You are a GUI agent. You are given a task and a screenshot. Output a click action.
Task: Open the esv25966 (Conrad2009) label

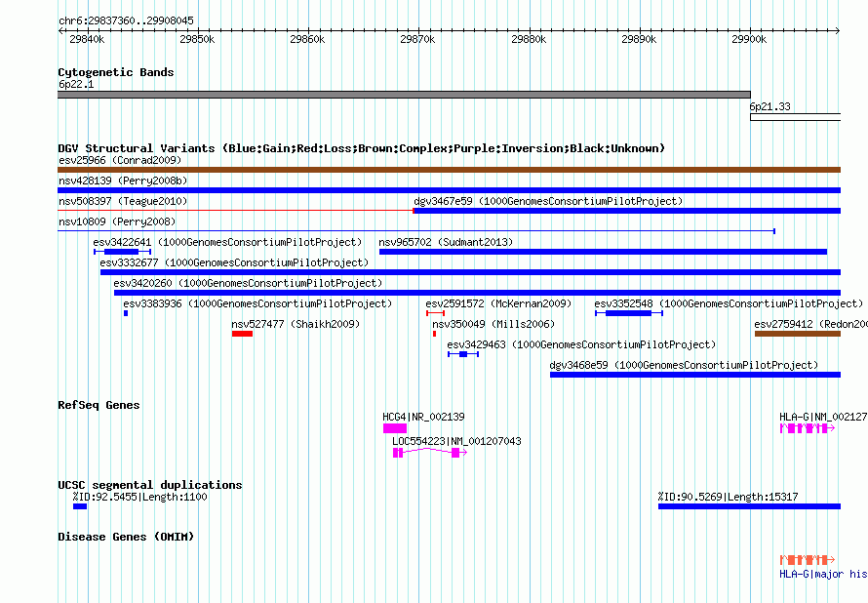point(120,160)
